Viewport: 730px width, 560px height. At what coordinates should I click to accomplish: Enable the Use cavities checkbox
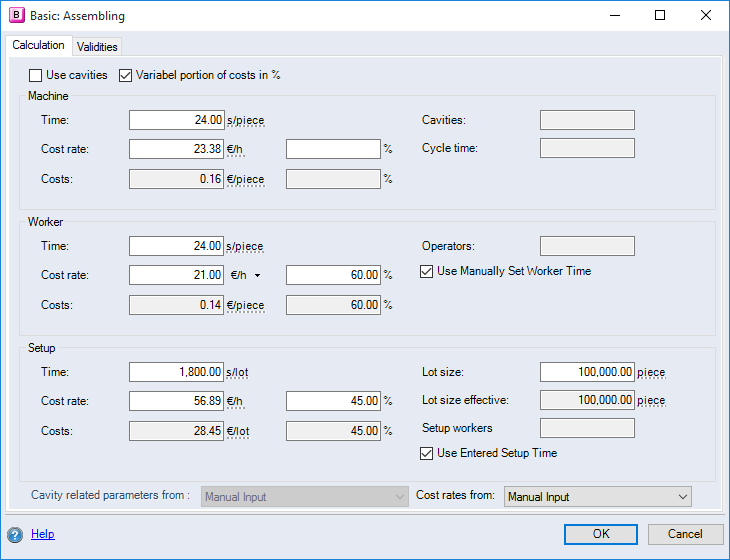point(36,75)
